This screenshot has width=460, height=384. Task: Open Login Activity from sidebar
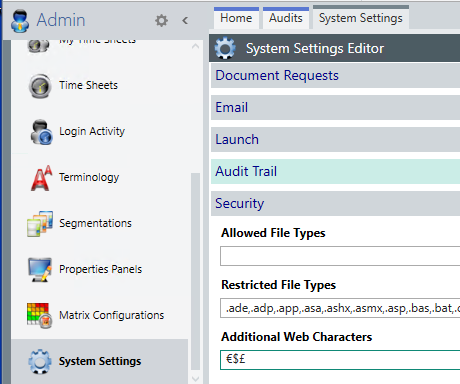pyautogui.click(x=92, y=131)
